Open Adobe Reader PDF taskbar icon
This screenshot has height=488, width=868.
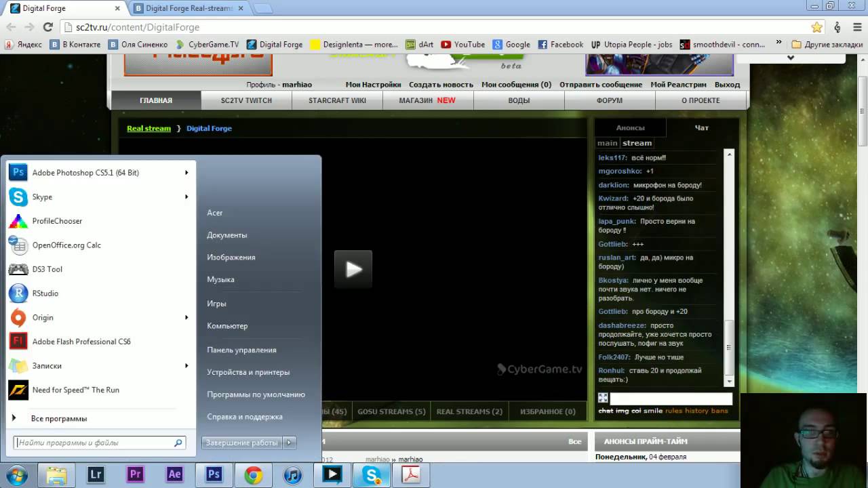point(410,475)
